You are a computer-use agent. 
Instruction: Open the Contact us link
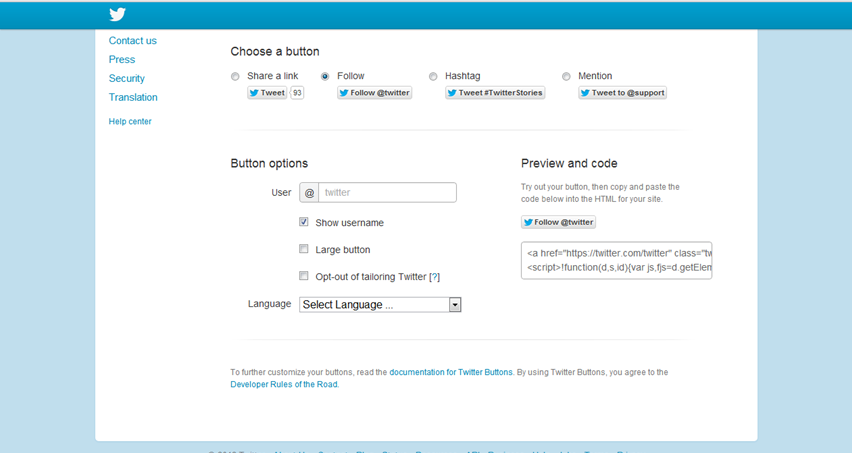click(x=133, y=41)
